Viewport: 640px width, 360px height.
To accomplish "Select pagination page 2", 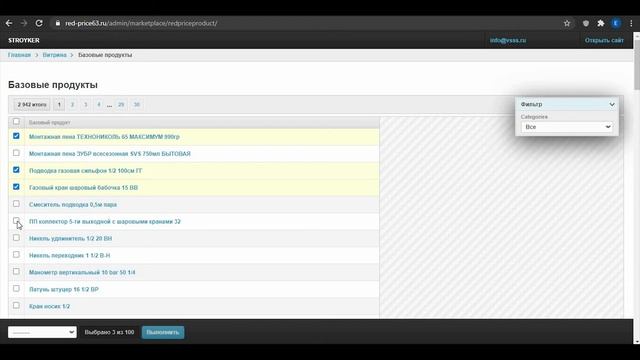I will (x=72, y=104).
